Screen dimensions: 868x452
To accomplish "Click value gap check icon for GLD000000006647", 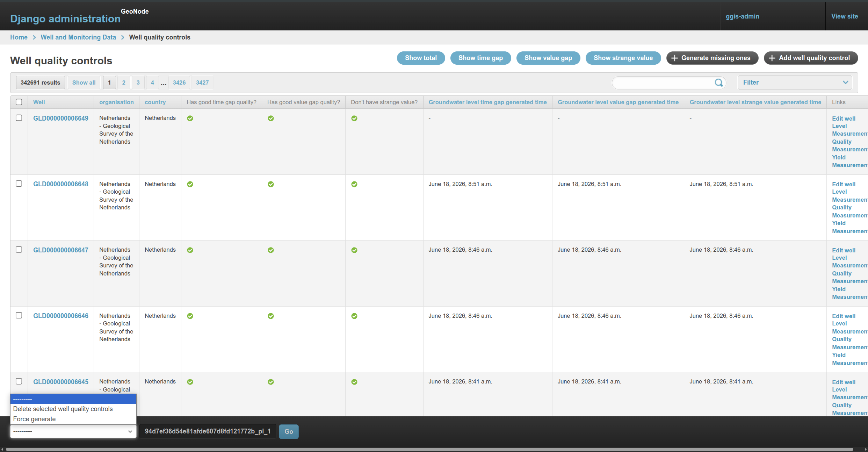I will [x=271, y=250].
